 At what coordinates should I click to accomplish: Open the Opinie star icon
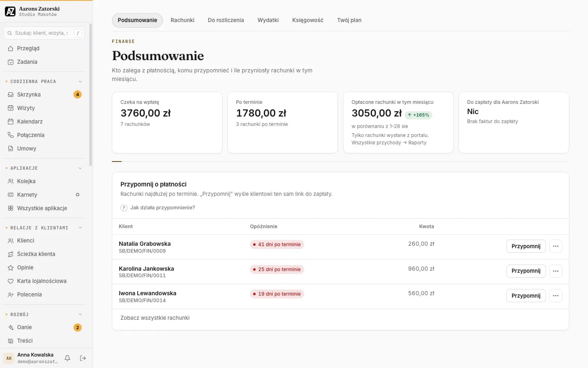(x=11, y=267)
